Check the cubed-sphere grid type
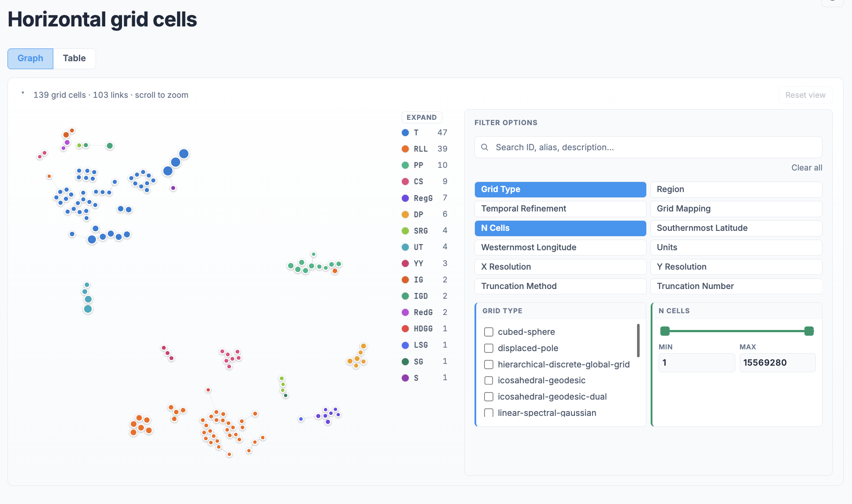 pos(489,332)
